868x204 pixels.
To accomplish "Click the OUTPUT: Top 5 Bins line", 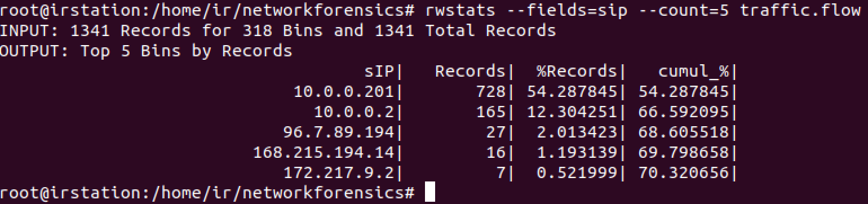I will [x=146, y=51].
